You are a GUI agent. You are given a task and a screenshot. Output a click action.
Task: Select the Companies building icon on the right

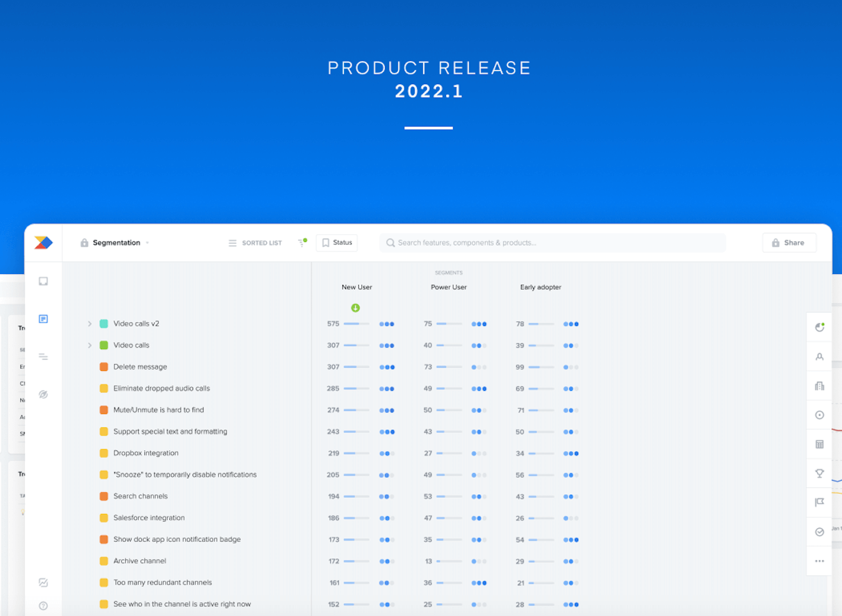[x=820, y=386]
